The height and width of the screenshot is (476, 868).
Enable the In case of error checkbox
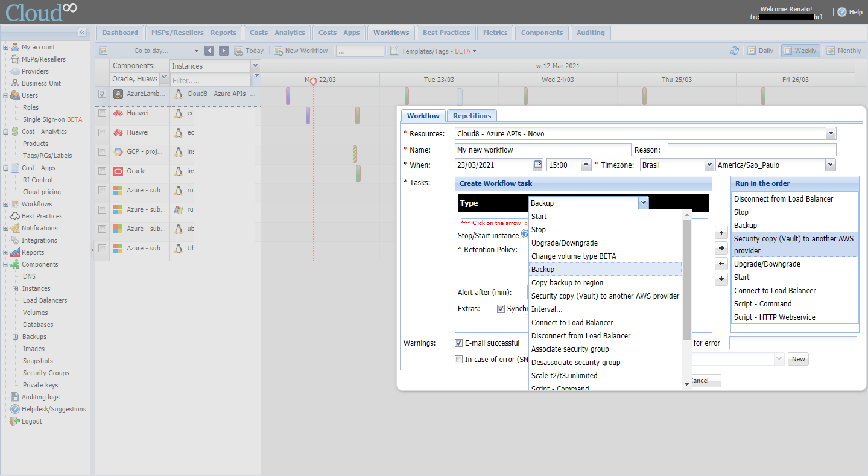459,360
